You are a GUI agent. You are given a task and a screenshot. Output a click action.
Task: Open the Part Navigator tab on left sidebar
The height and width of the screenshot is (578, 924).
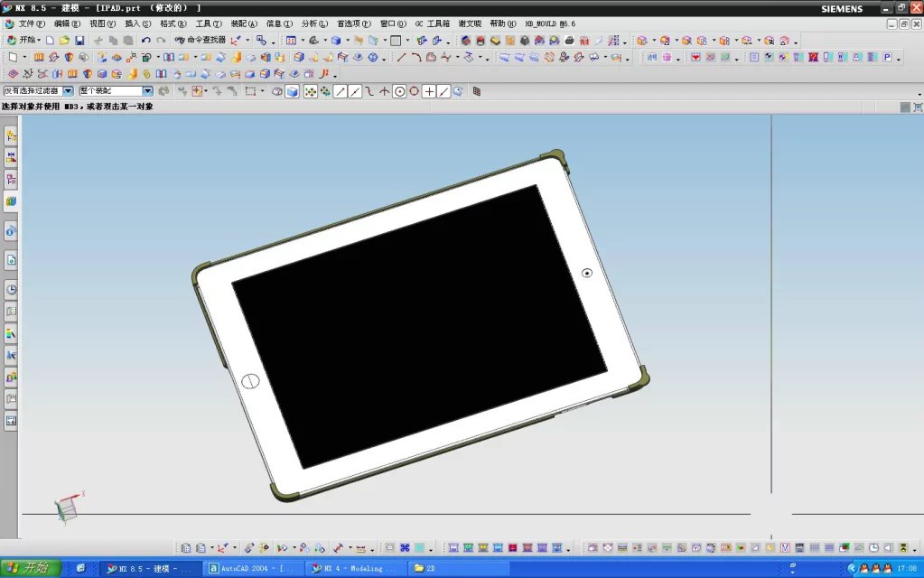(11, 179)
